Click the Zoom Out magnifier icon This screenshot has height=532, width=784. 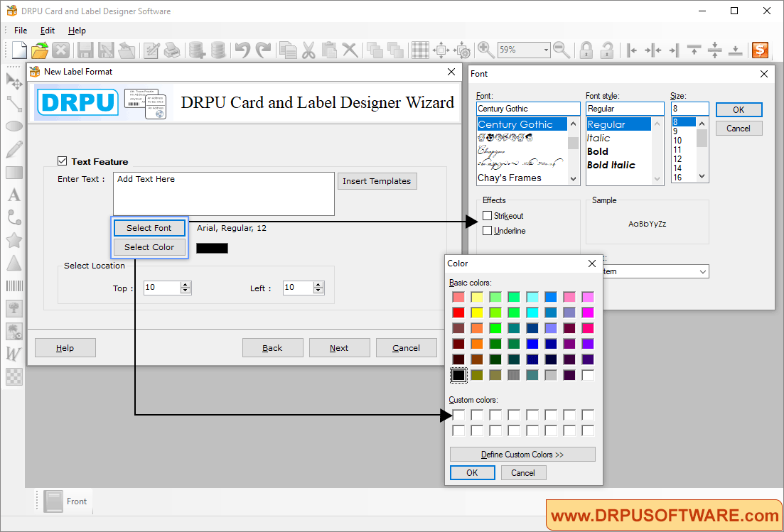562,50
